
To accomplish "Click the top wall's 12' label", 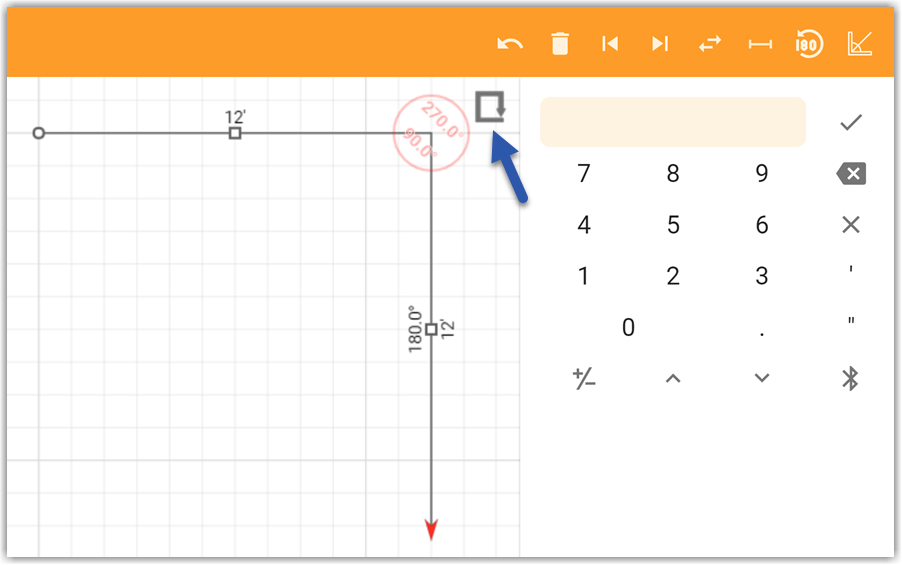I will point(235,117).
